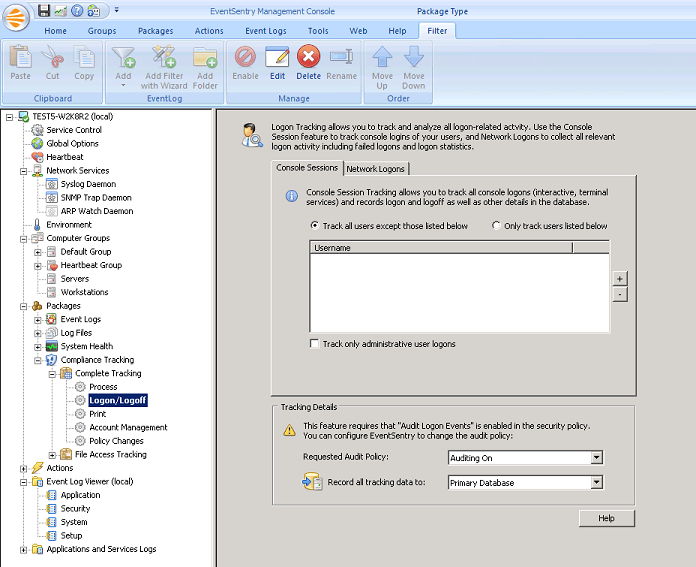Click the Rename icon
Screen dimensions: 696x567
coord(341,57)
